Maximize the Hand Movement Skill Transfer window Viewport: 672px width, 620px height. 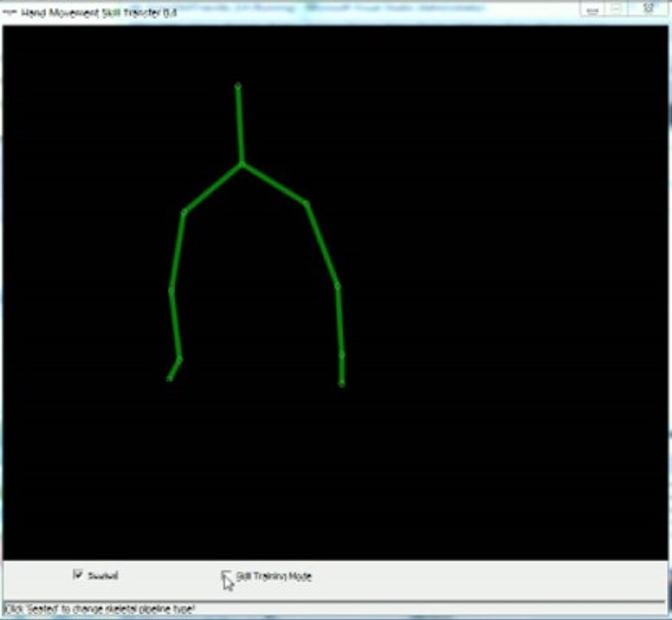coord(616,9)
